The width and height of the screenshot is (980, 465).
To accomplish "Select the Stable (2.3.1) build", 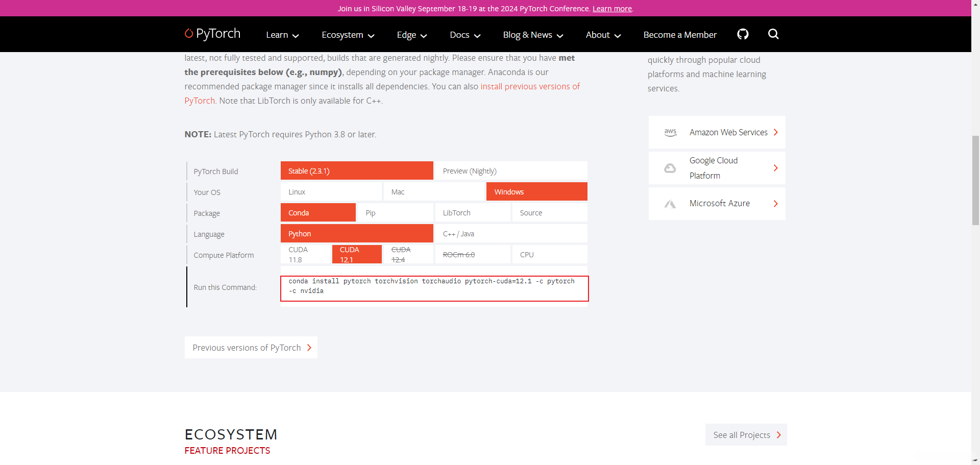I will (357, 171).
